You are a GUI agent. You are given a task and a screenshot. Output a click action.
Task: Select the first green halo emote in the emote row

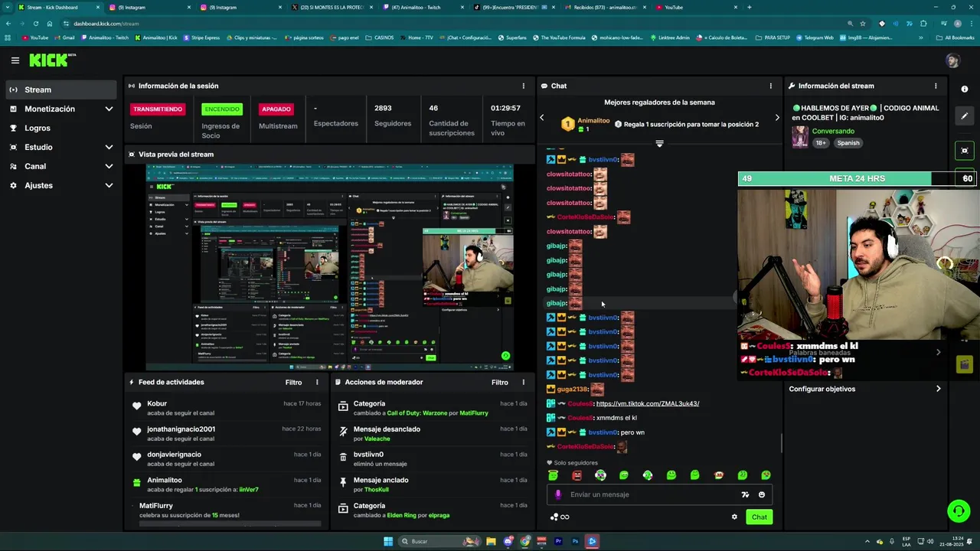coord(553,475)
